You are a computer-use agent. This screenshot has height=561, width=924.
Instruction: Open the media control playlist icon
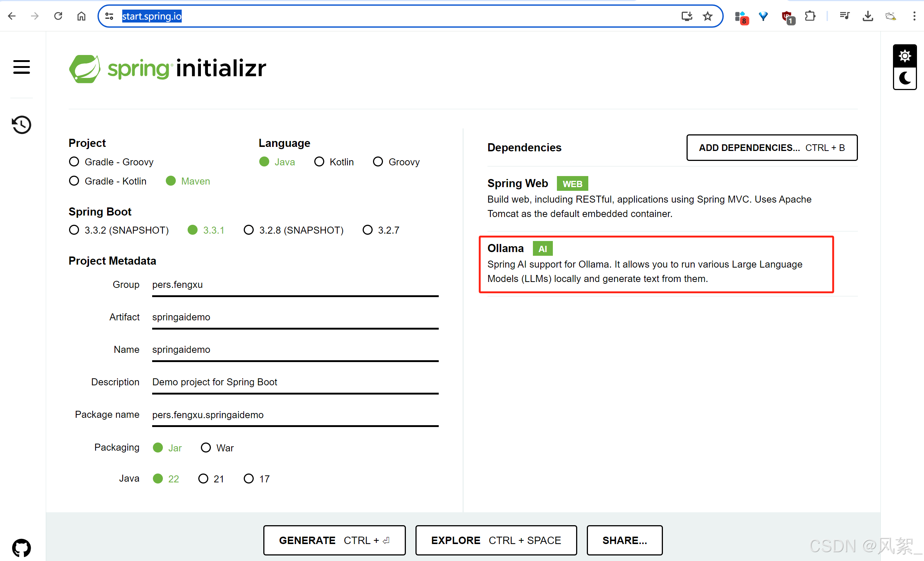845,16
